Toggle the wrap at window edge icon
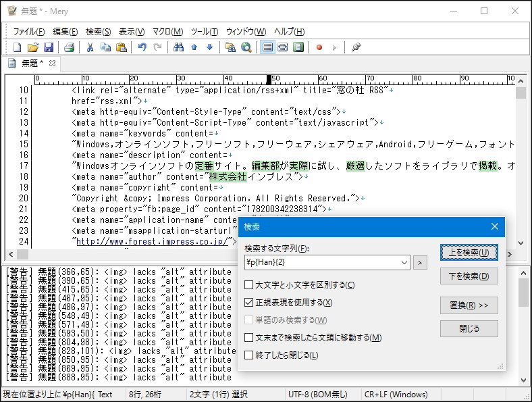This screenshot has width=532, height=402. 298,47
